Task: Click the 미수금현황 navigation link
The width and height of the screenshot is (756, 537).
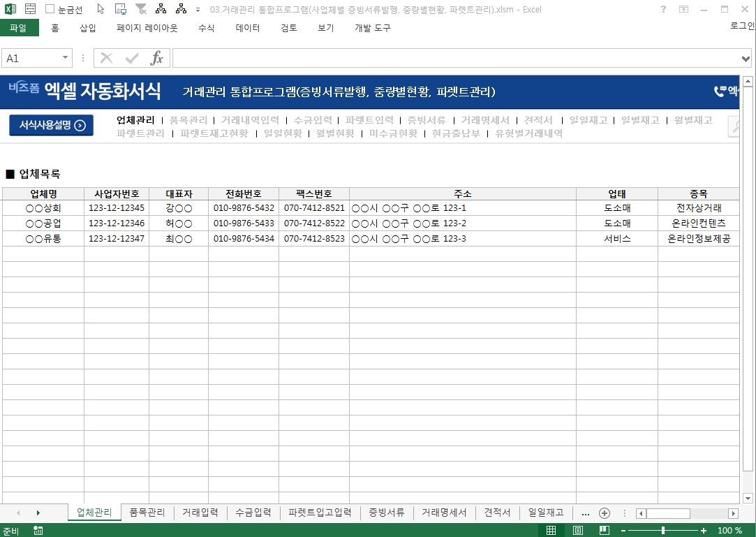Action: point(393,133)
